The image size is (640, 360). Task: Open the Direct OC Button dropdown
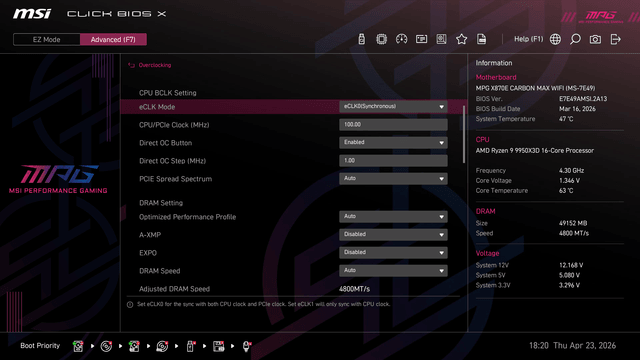coord(393,142)
